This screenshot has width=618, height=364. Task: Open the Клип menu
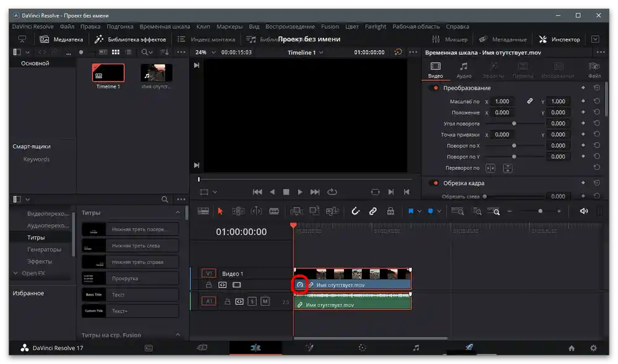[x=203, y=27]
